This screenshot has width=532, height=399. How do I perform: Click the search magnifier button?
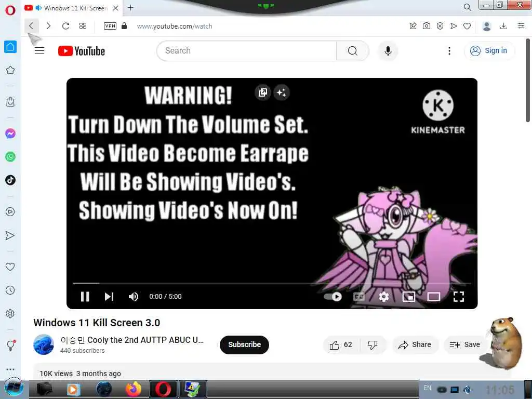353,51
